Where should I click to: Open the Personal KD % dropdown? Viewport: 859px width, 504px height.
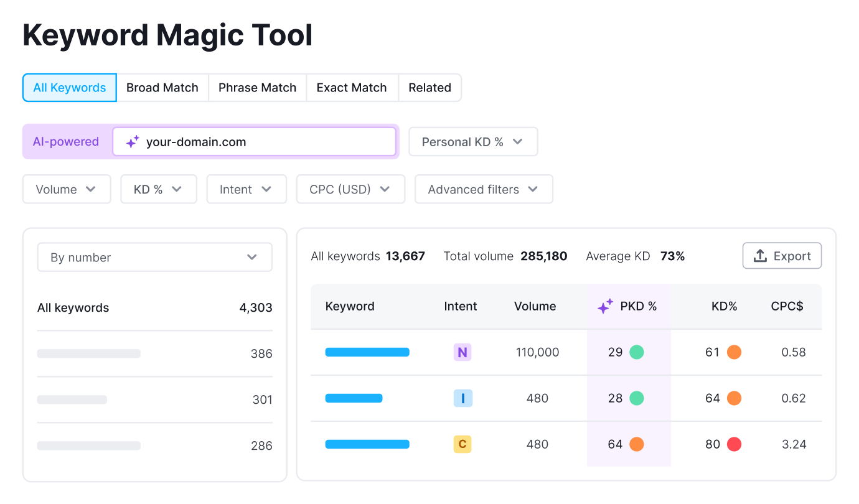[x=473, y=141]
